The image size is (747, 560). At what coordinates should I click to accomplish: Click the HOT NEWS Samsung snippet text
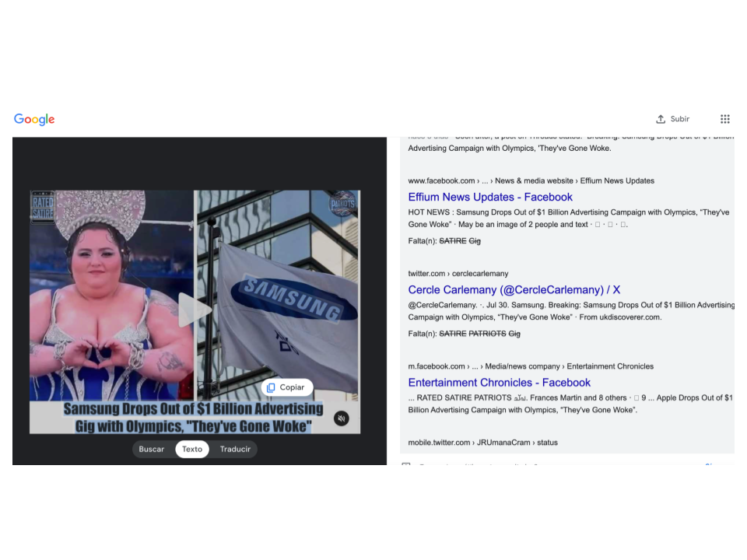[569, 218]
